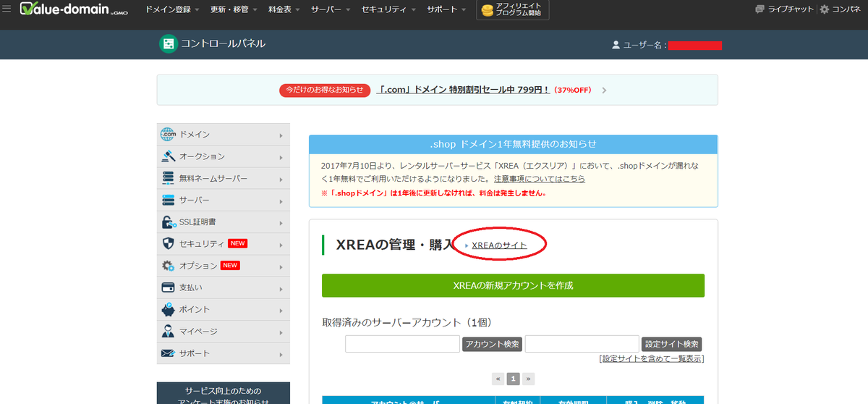
Task: Click the gear icon beside コンパネ
Action: tap(824, 9)
